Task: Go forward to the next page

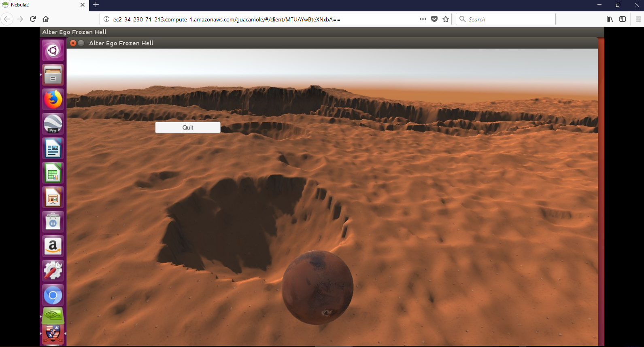Action: 20,19
